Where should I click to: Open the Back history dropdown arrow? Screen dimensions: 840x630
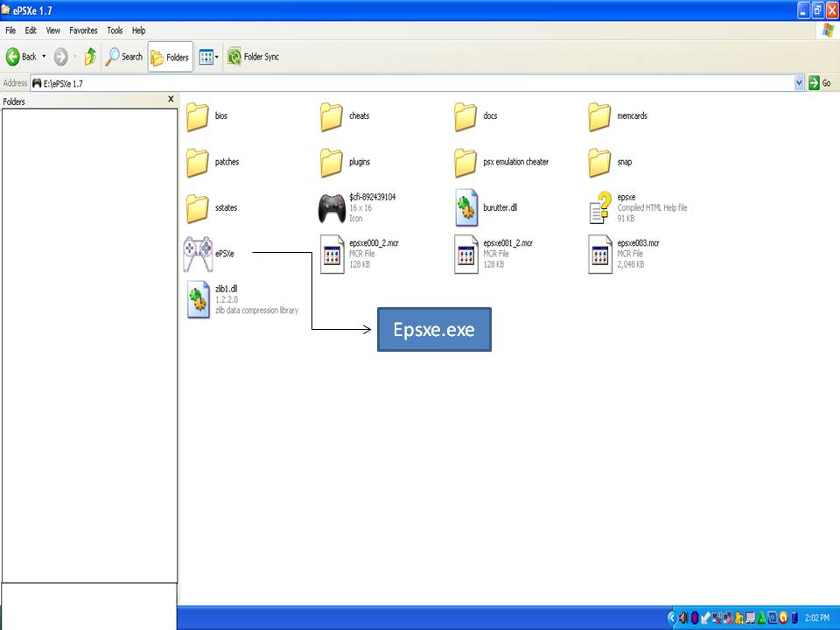(44, 56)
